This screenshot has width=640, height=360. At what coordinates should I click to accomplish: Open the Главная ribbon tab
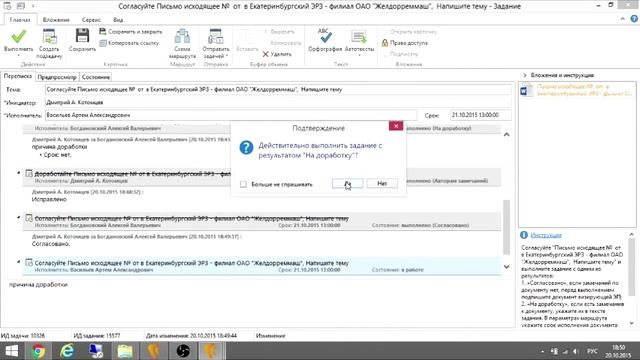pyautogui.click(x=20, y=20)
